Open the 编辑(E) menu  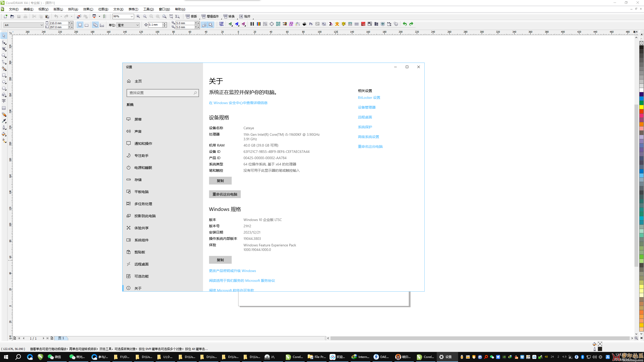28,9
